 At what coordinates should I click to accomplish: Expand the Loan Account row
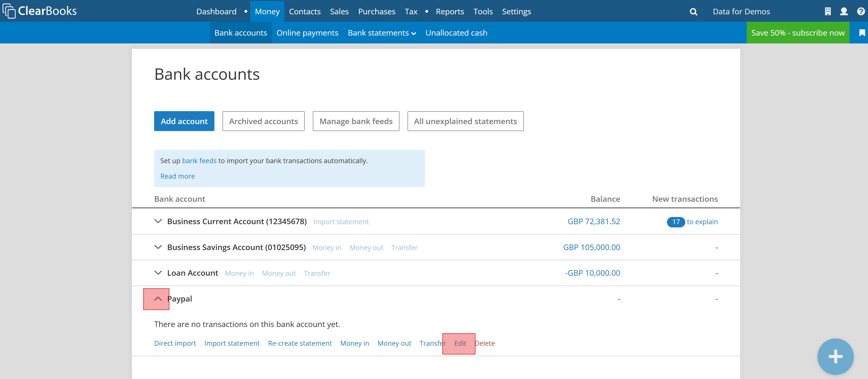tap(158, 273)
